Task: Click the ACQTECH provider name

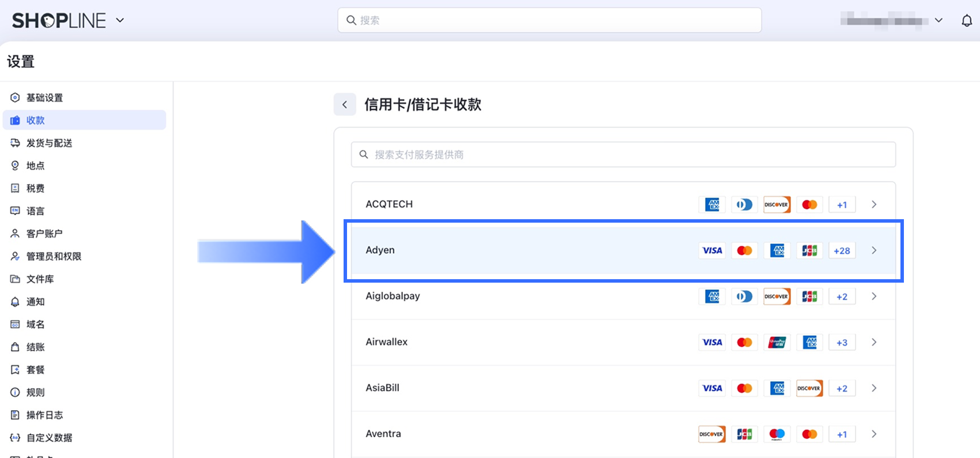Action: 389,204
